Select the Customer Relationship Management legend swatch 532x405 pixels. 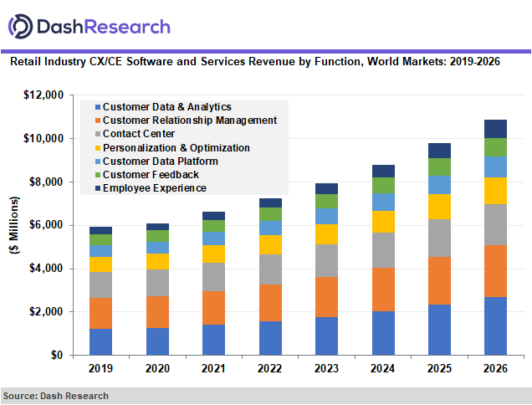coord(98,121)
